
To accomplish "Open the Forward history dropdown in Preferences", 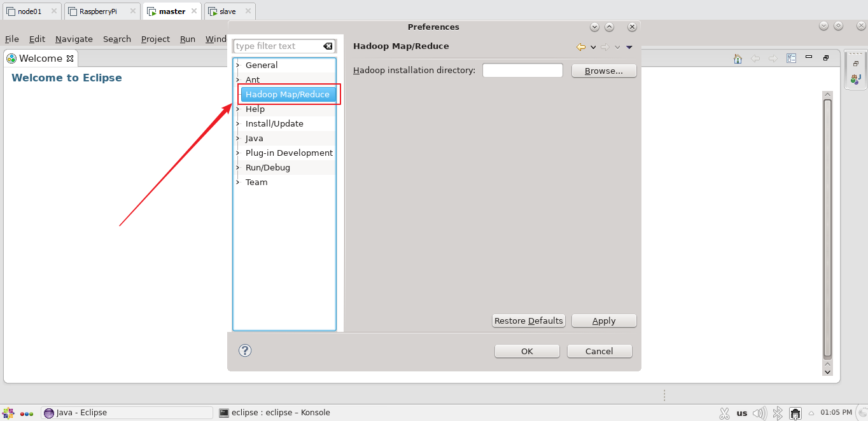I will pos(617,47).
